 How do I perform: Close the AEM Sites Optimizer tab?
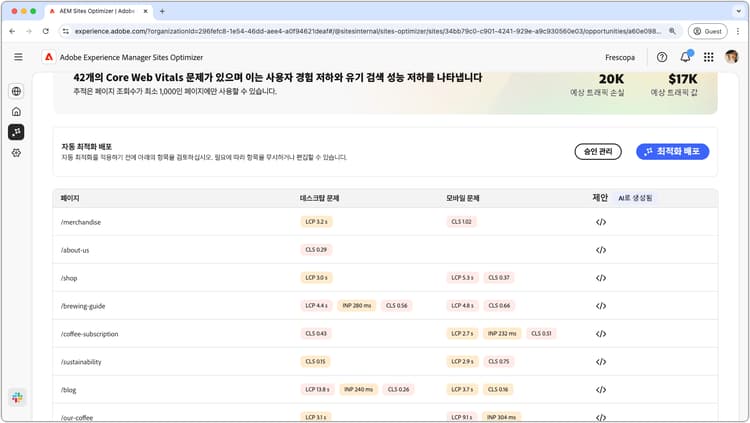tap(145, 11)
